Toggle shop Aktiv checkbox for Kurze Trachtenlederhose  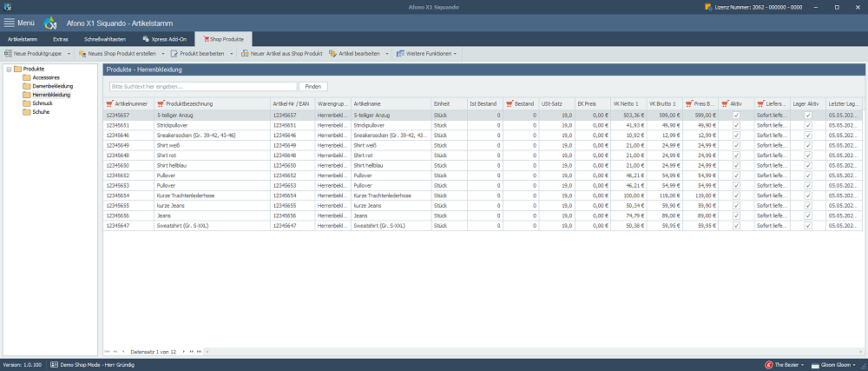[x=736, y=195]
